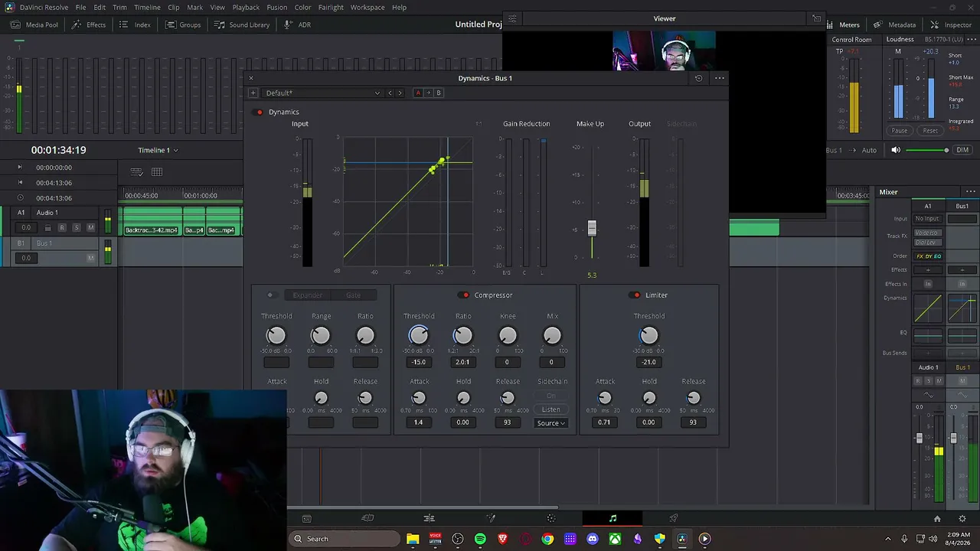Open the A1 No Input selector in Mixer

tap(927, 219)
